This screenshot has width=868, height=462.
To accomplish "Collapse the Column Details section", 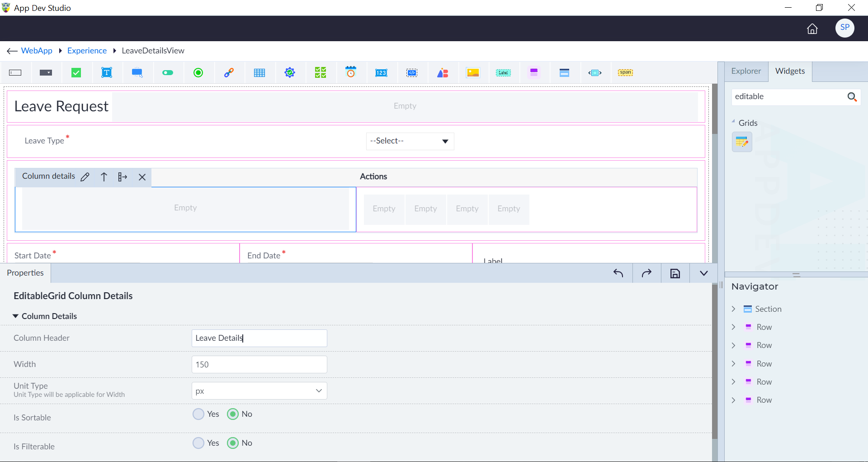I will pyautogui.click(x=15, y=316).
